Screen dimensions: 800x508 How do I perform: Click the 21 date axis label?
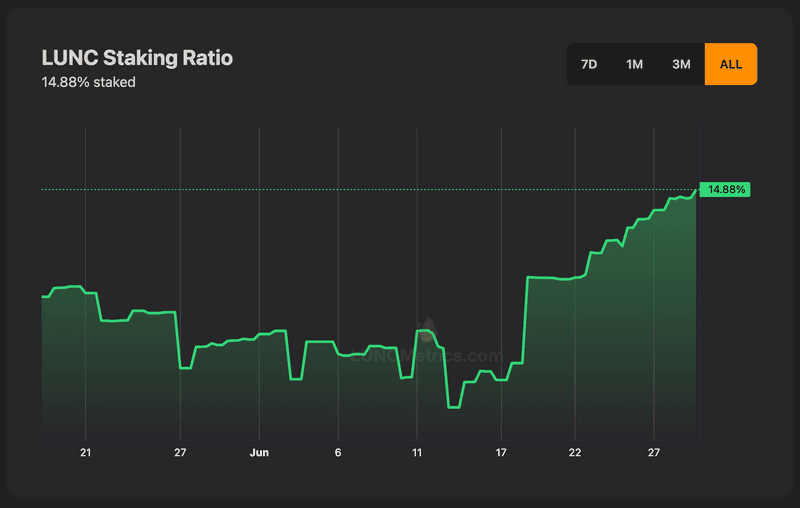[x=85, y=453]
